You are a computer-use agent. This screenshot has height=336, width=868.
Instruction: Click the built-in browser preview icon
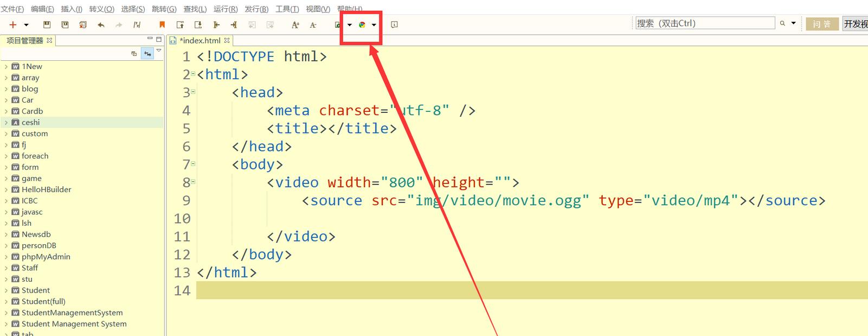[338, 24]
